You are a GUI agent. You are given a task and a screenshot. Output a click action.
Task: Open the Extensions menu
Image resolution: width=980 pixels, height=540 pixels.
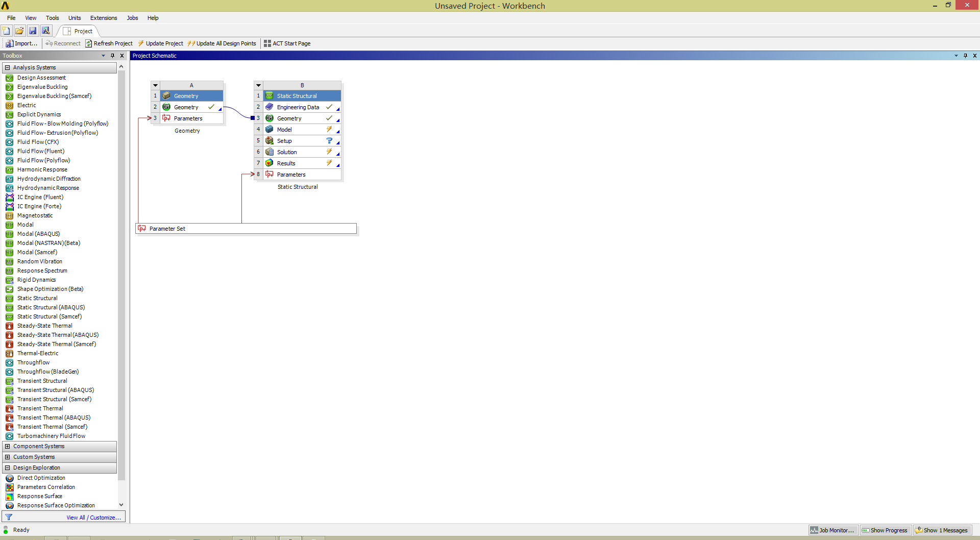coord(104,18)
